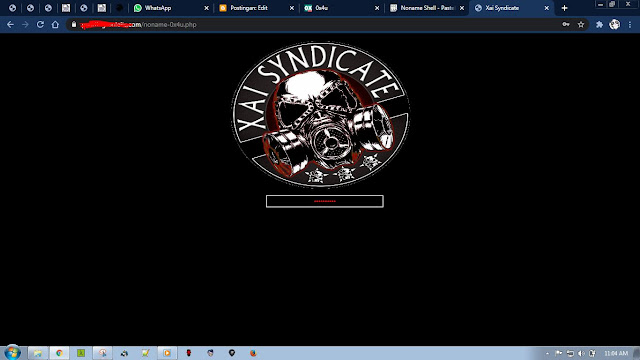Open the 11:04 AM clock
This screenshot has height=360, width=640.
pos(616,353)
